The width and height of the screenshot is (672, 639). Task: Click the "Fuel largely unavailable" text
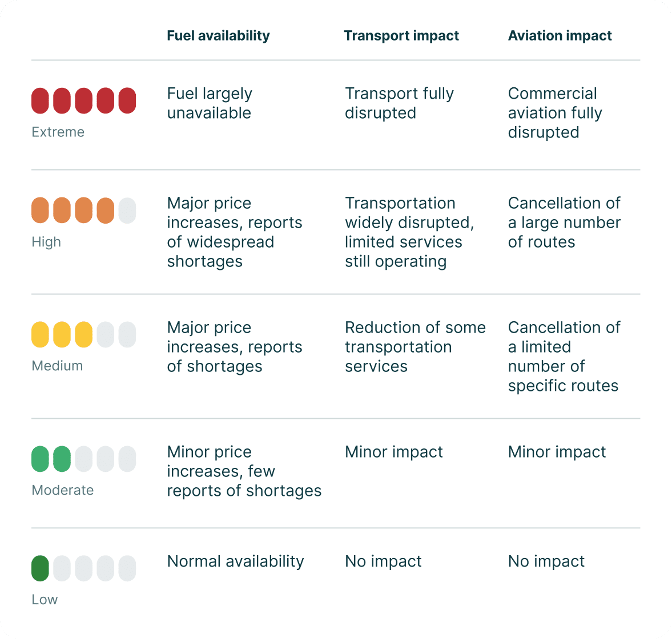(x=209, y=103)
